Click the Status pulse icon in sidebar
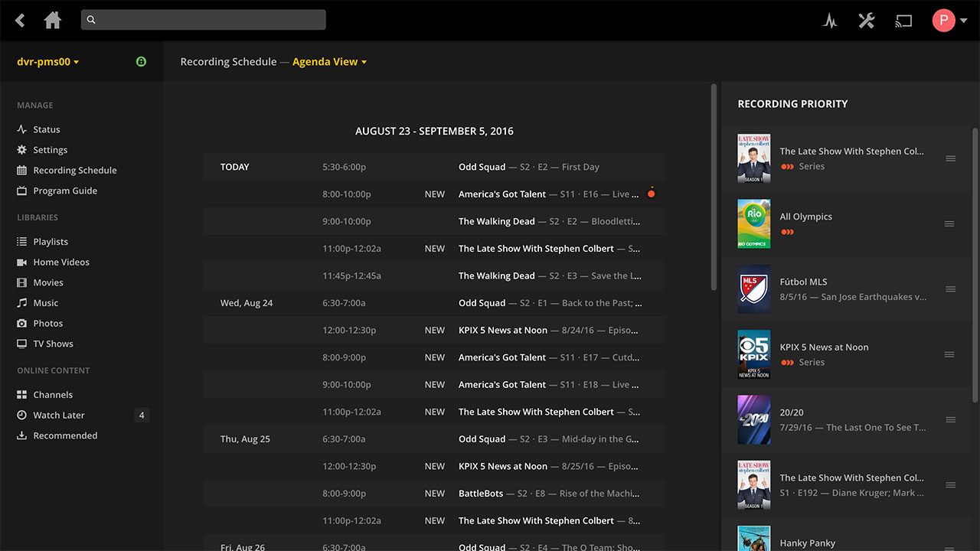 tap(22, 129)
